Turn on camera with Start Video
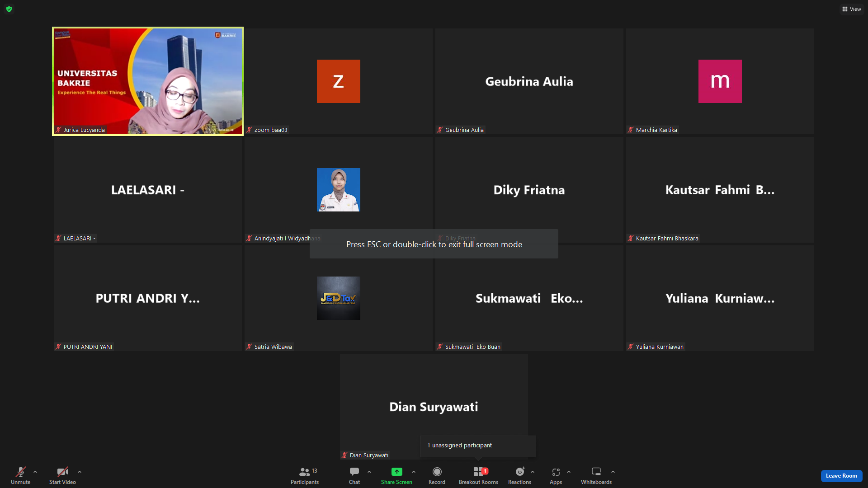868x488 pixels. point(62,476)
